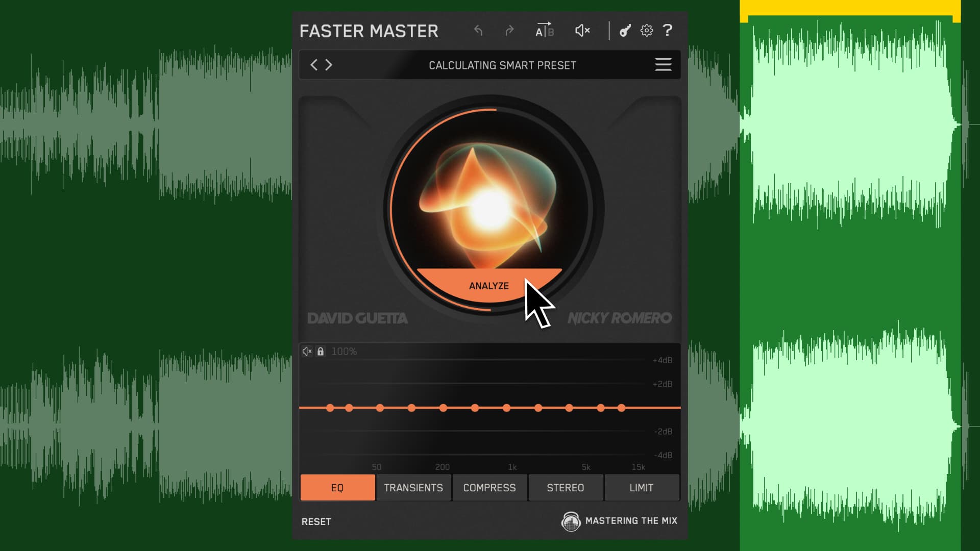Click the key icon for license activation
This screenshot has height=551, width=980.
coord(625,31)
